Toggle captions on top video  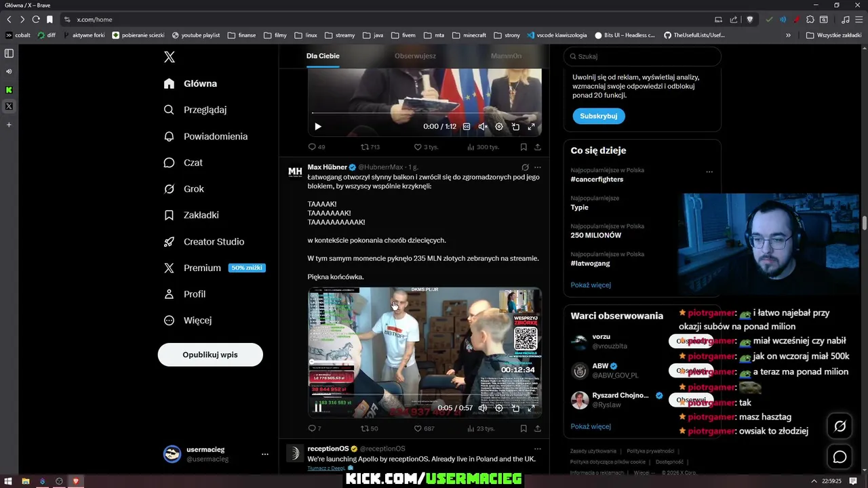coord(467,127)
